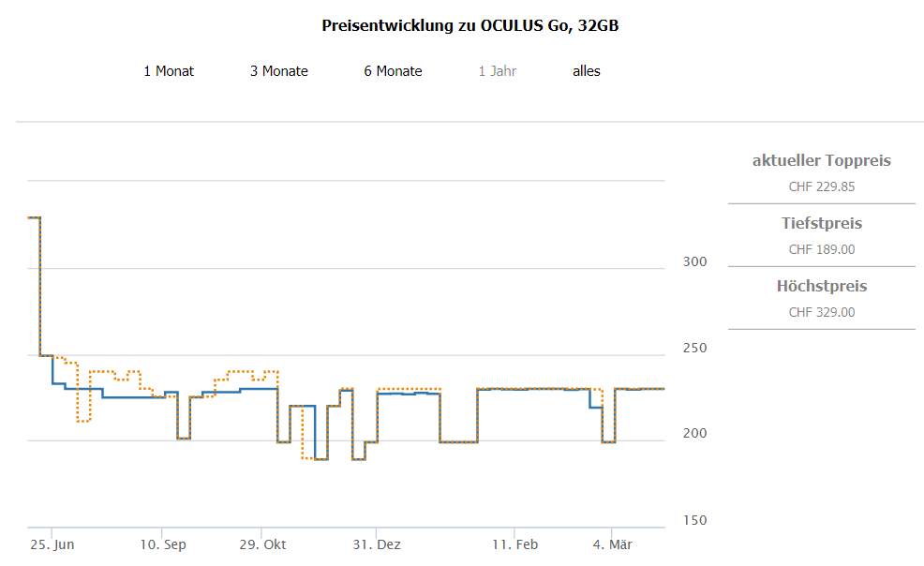Click the '31. Dez' date axis label
Image resolution: width=924 pixels, height=566 pixels.
(376, 544)
